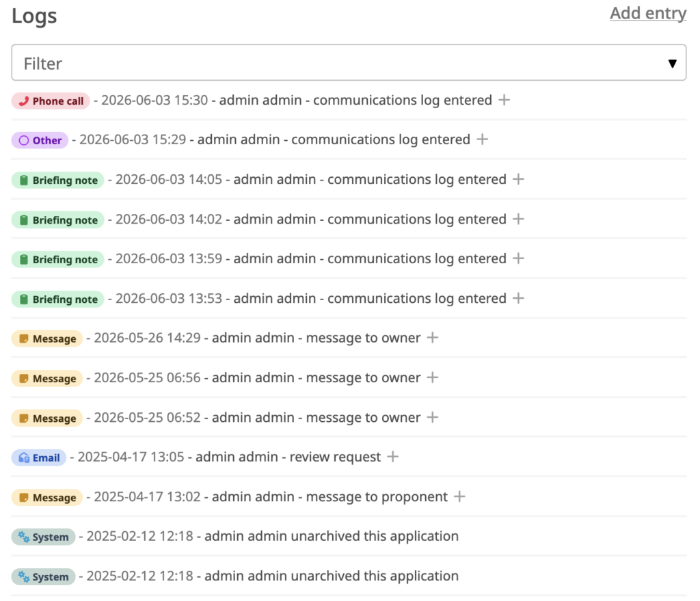Expand the 13:53 Briefing note entry
The width and height of the screenshot is (700, 601).
tap(518, 298)
